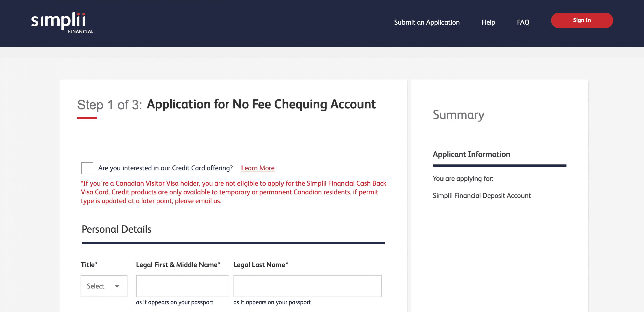Open the Submit an Application page
The image size is (644, 312).
(427, 22)
